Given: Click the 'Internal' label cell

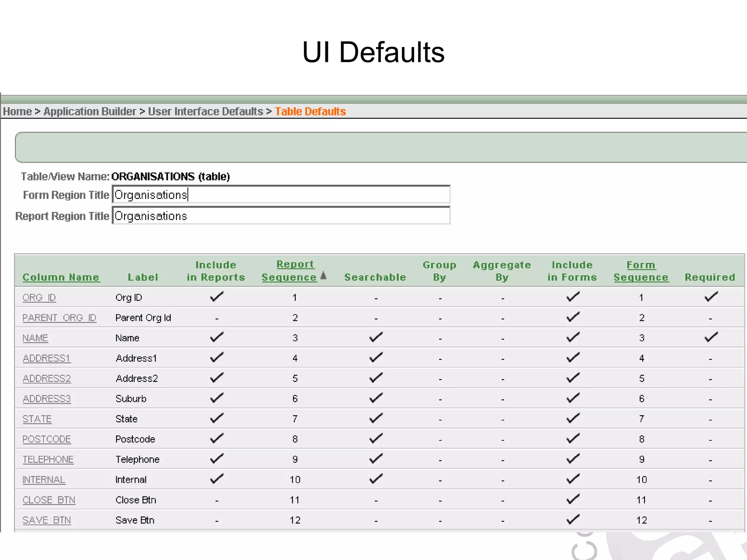Looking at the screenshot, I should (131, 480).
